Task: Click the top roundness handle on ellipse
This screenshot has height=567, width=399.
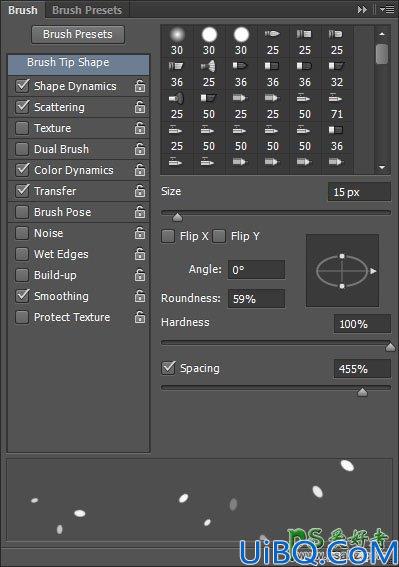Action: [342, 256]
